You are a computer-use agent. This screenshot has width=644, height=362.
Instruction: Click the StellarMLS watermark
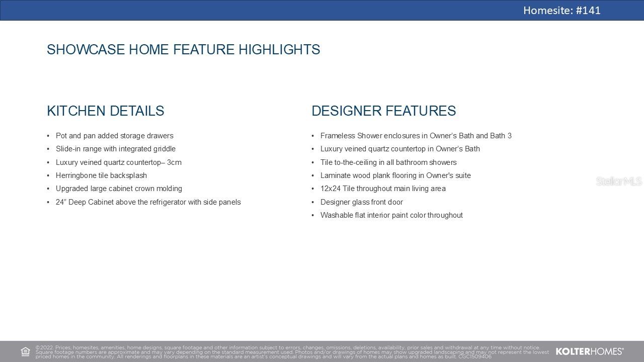point(618,182)
